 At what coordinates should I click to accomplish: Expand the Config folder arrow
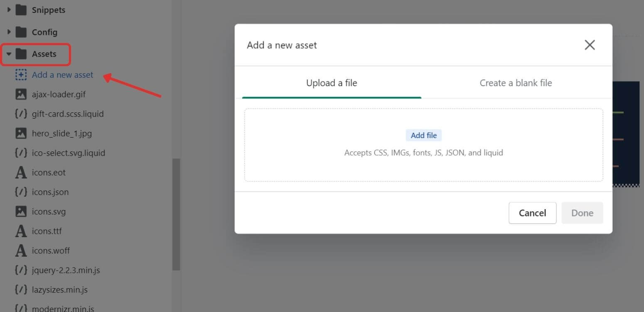[x=9, y=32]
